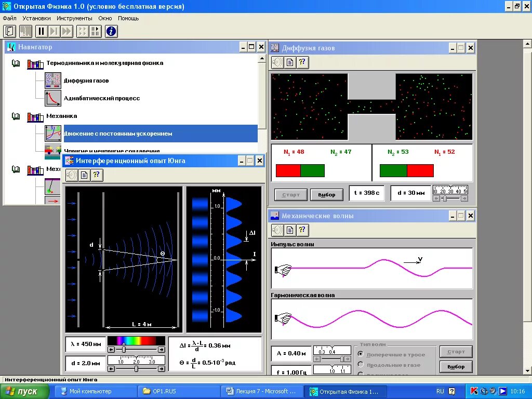
Task: Select Поперечные в тросе radio button
Action: (x=361, y=354)
